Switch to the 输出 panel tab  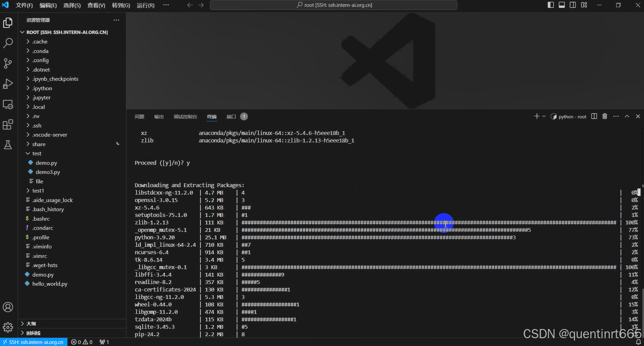click(x=159, y=116)
